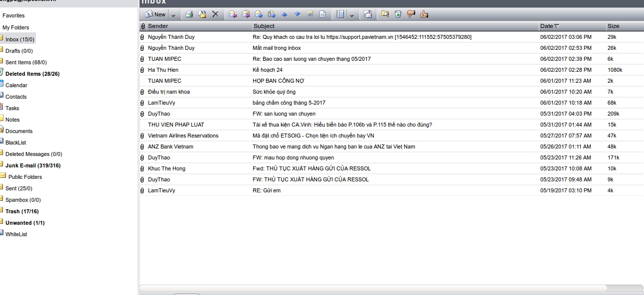The image size is (644, 295).
Task: Open Khuc The Hong email
Action: pos(391,168)
